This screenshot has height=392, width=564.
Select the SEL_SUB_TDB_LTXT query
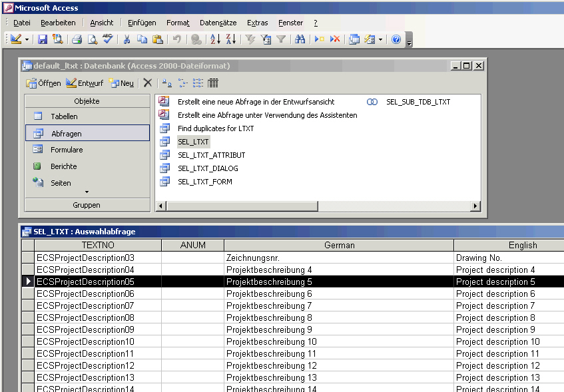418,102
